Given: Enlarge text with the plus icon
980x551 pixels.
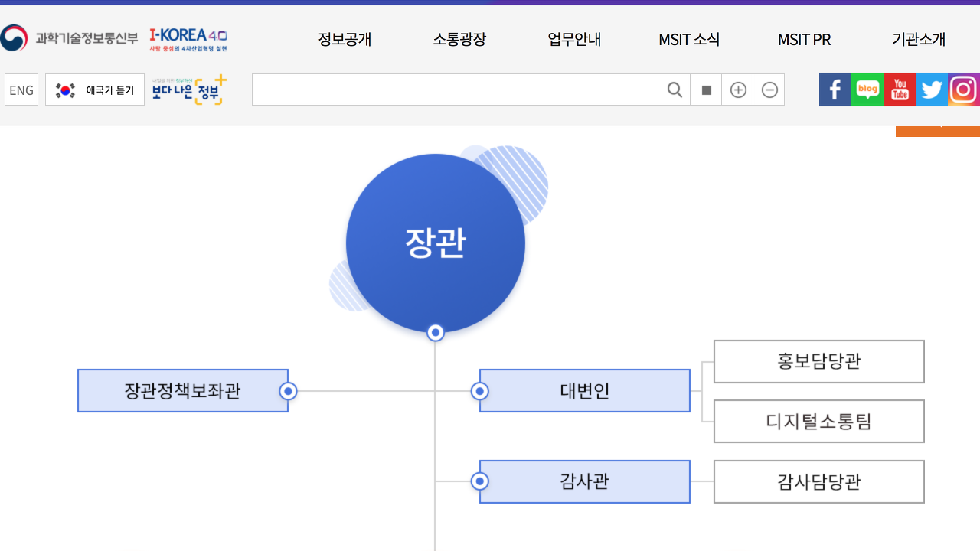Looking at the screenshot, I should (x=737, y=90).
